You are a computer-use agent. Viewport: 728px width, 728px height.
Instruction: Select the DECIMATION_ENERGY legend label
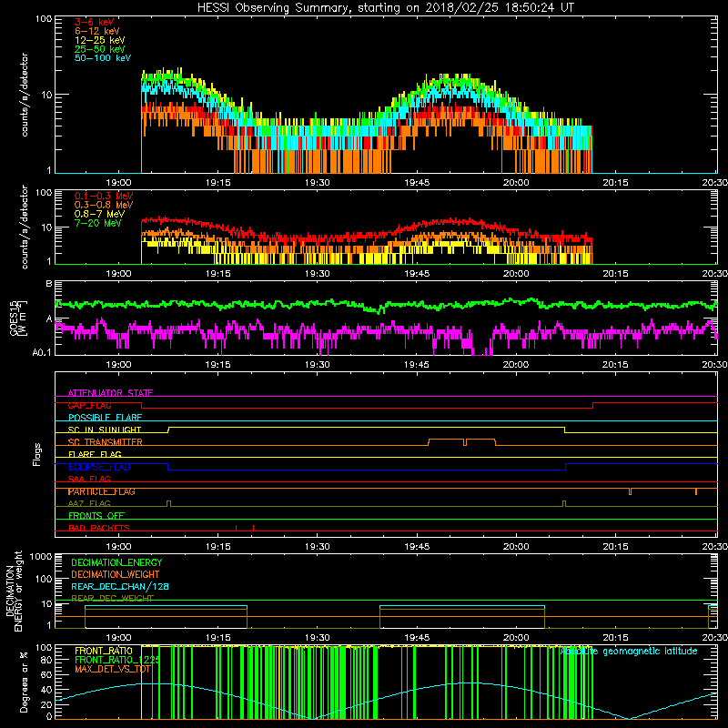pyautogui.click(x=116, y=562)
